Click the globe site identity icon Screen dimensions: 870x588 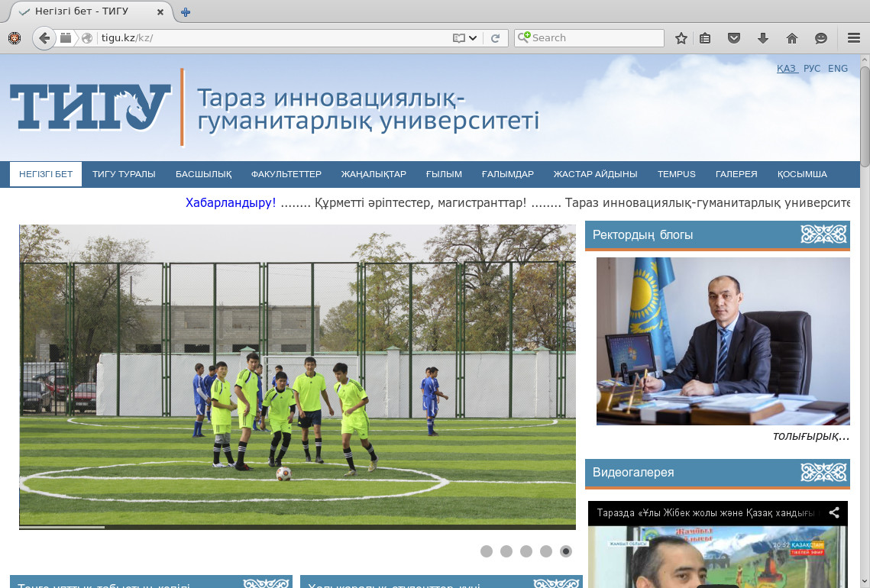87,37
